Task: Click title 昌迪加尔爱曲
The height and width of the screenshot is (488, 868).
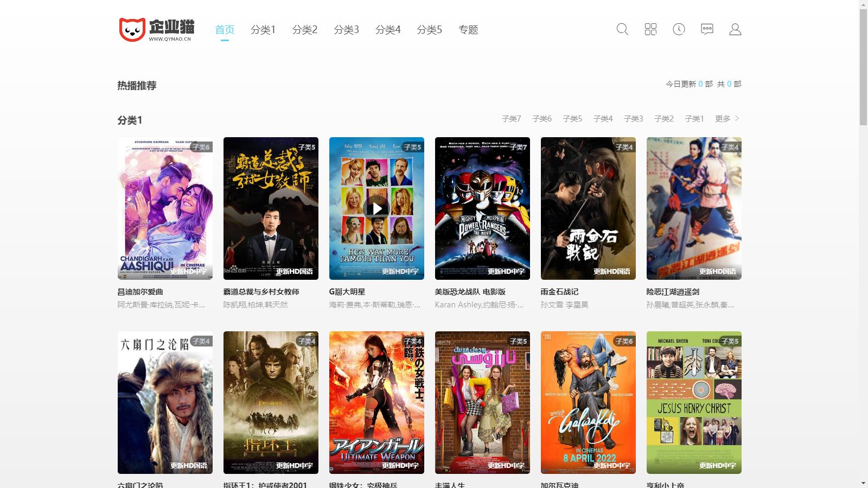Action: pyautogui.click(x=140, y=292)
